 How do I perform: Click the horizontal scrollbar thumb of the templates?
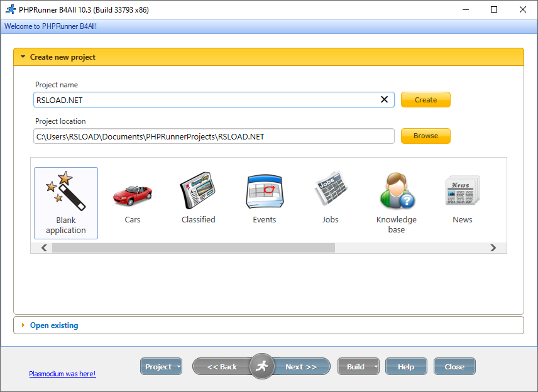(194, 248)
